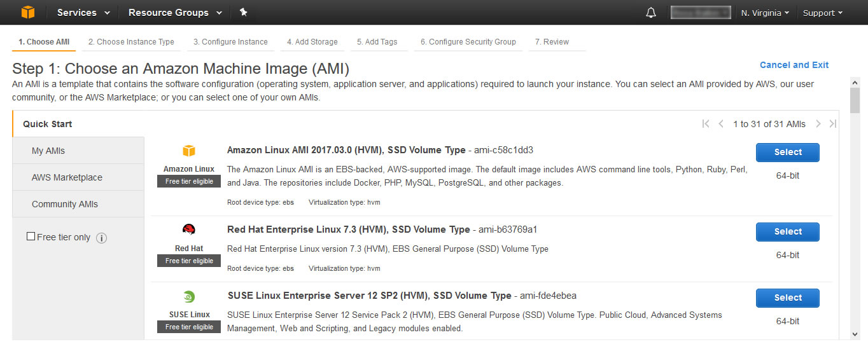The width and height of the screenshot is (868, 356).
Task: Select Red Hat Enterprise Linux 7.3 AMI
Action: point(788,232)
